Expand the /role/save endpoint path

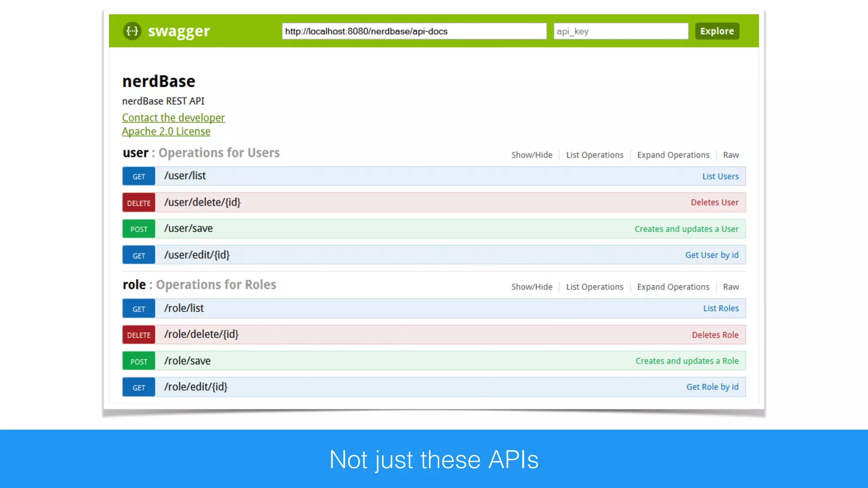pyautogui.click(x=187, y=360)
